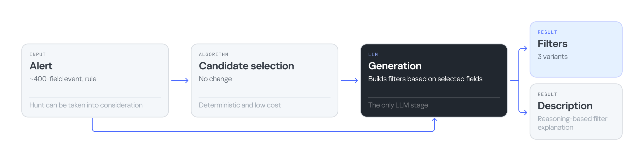
Task: Click 'Deterministic and low cost' footer text
Action: (240, 105)
